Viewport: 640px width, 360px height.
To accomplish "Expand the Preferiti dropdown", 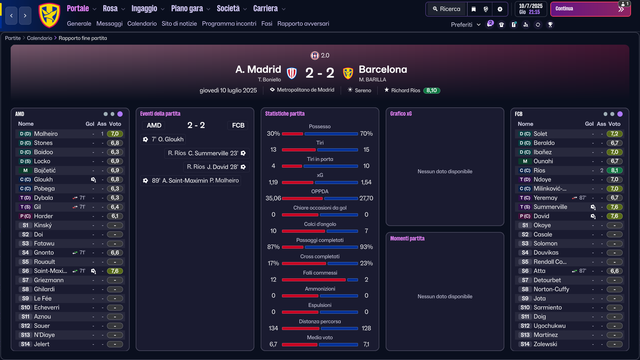I will pyautogui.click(x=466, y=24).
